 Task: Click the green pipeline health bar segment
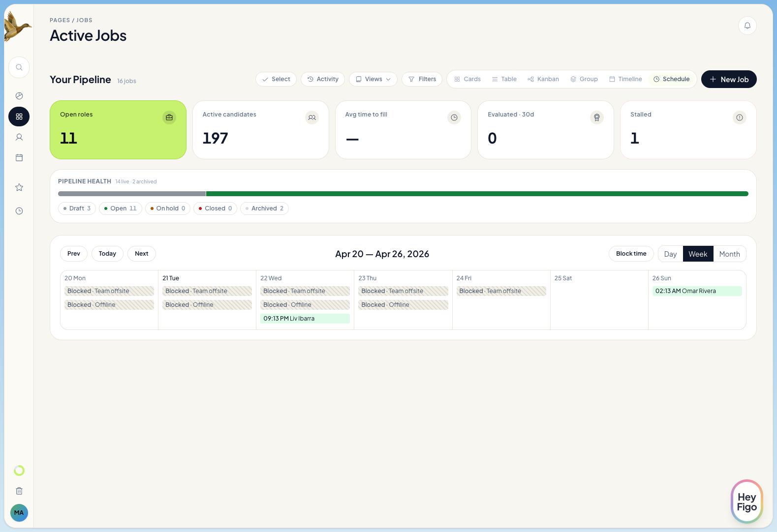[x=476, y=194]
